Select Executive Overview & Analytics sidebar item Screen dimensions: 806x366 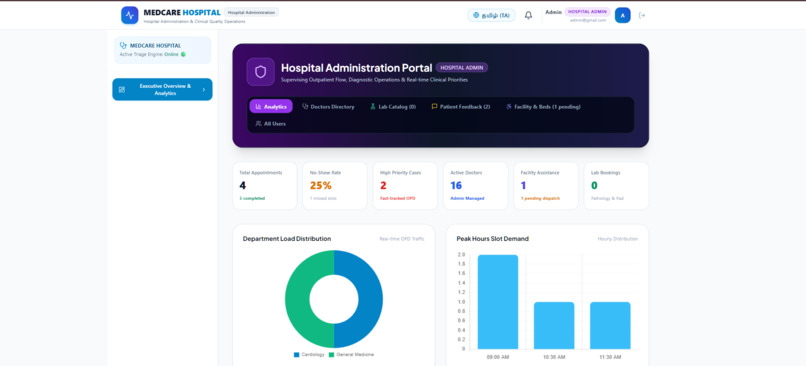[x=162, y=89]
